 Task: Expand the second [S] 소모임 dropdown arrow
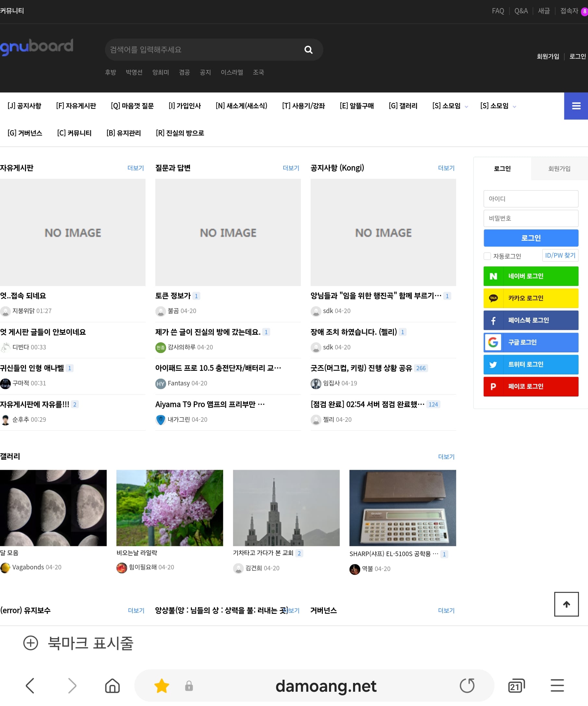point(514,107)
